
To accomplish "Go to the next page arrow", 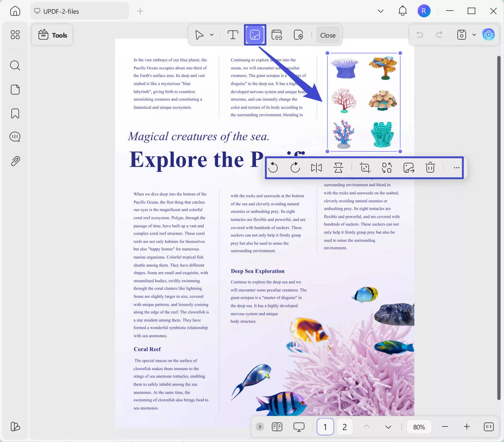I will (x=388, y=427).
